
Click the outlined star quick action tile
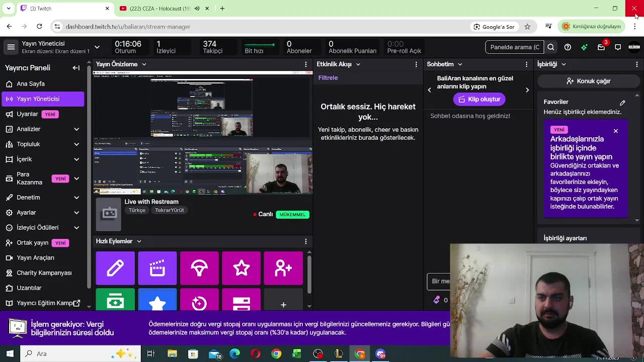241,268
